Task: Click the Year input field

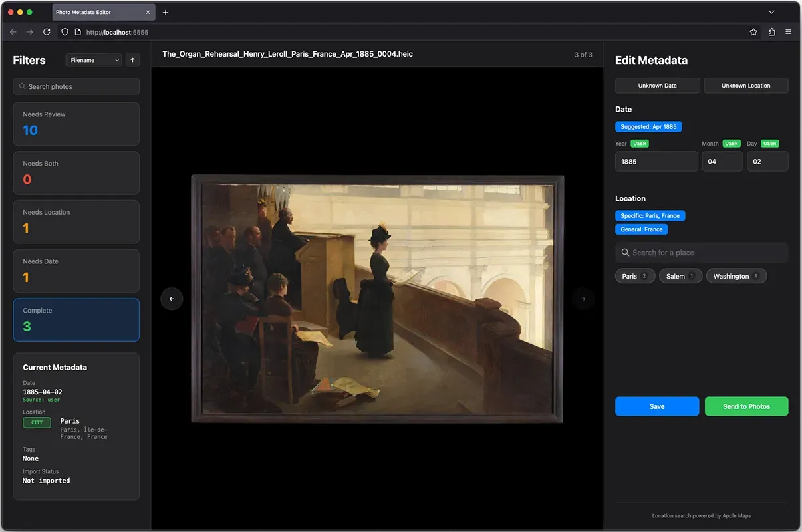Action: point(656,162)
